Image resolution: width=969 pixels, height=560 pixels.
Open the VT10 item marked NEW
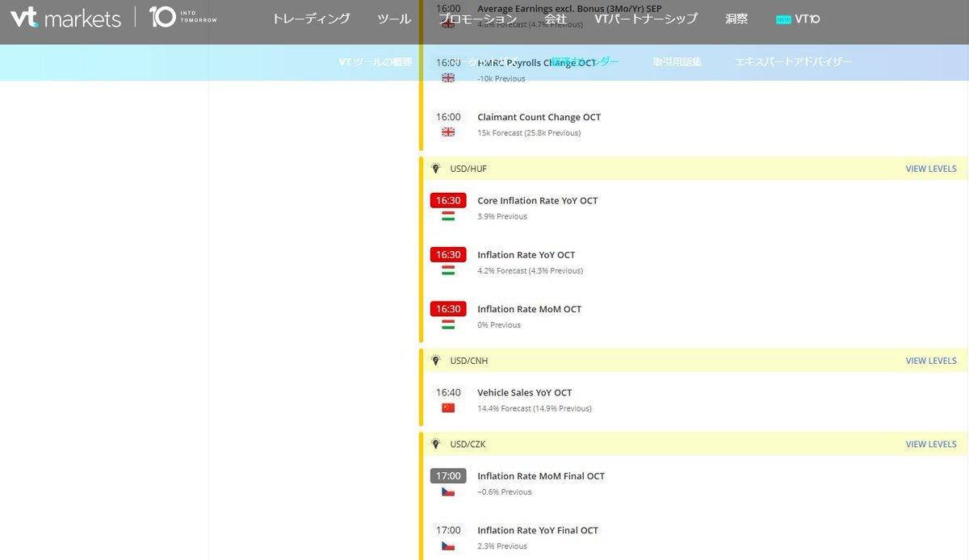tap(798, 19)
